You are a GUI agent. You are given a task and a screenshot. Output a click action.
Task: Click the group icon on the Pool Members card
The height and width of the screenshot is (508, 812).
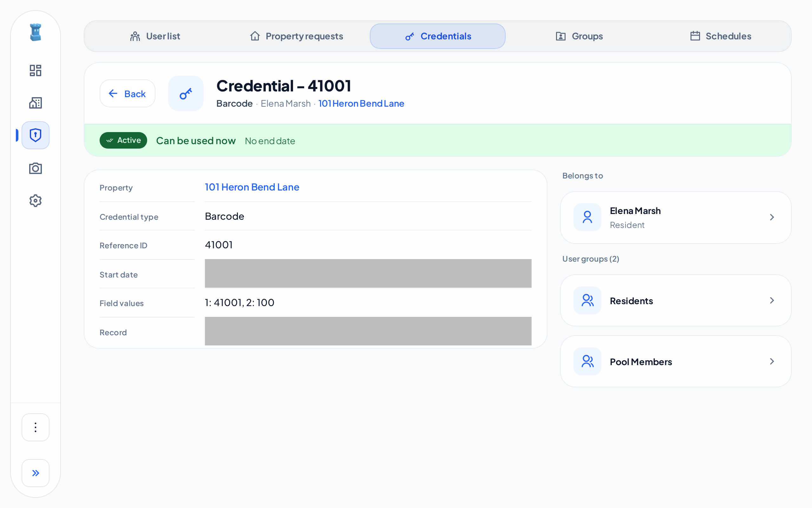coord(587,361)
